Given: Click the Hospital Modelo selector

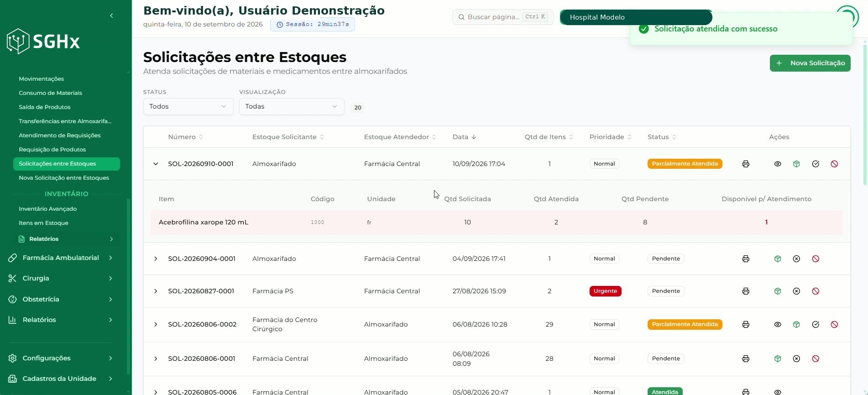Looking at the screenshot, I should tap(636, 17).
